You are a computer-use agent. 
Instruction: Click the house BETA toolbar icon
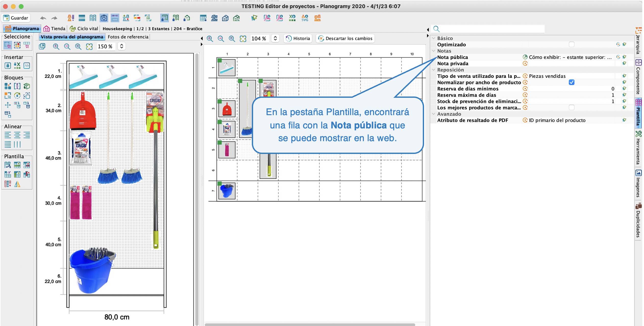pos(237,18)
